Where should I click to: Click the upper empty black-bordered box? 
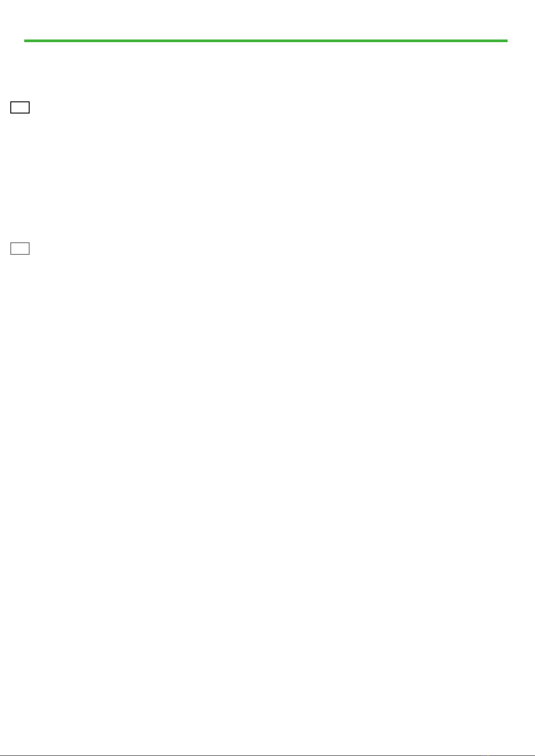click(x=20, y=108)
